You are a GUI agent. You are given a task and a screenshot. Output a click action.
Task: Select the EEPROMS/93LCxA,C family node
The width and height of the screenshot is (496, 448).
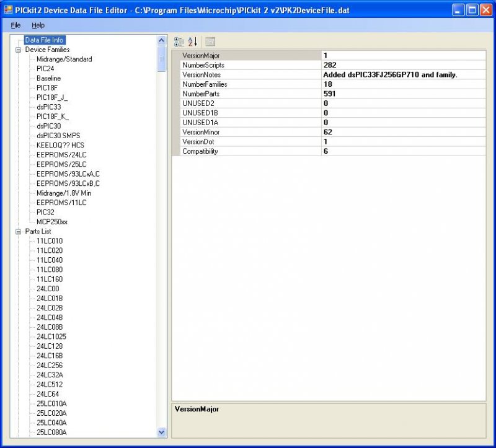pyautogui.click(x=68, y=174)
